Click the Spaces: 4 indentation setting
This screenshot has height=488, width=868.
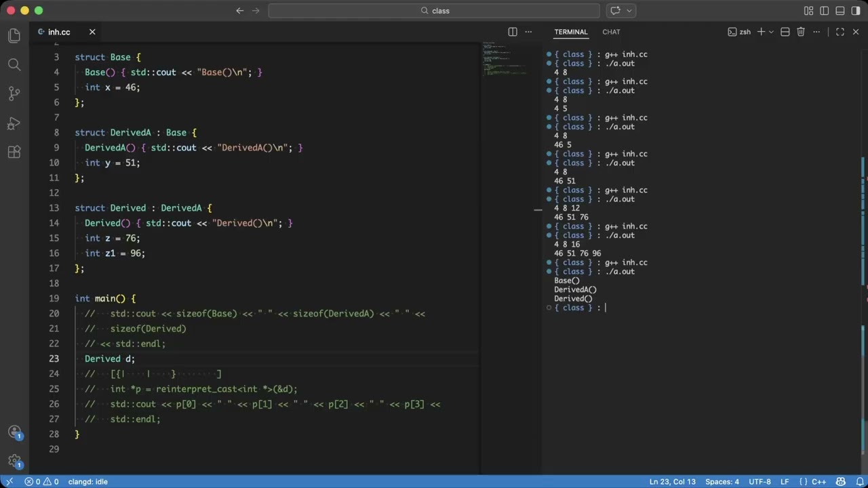(722, 482)
